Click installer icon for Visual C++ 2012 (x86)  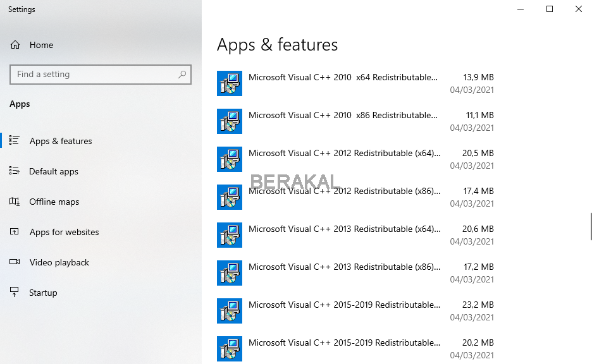click(230, 197)
